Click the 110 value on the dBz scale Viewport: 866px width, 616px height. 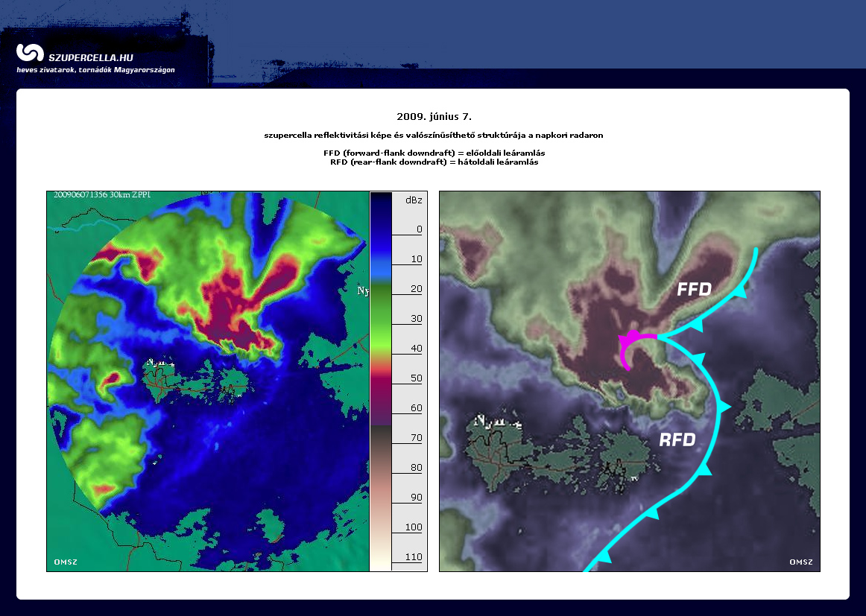(413, 557)
